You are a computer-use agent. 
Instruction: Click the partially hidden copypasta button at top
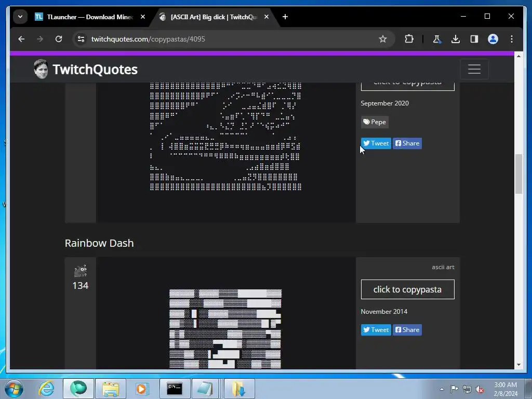(407, 86)
